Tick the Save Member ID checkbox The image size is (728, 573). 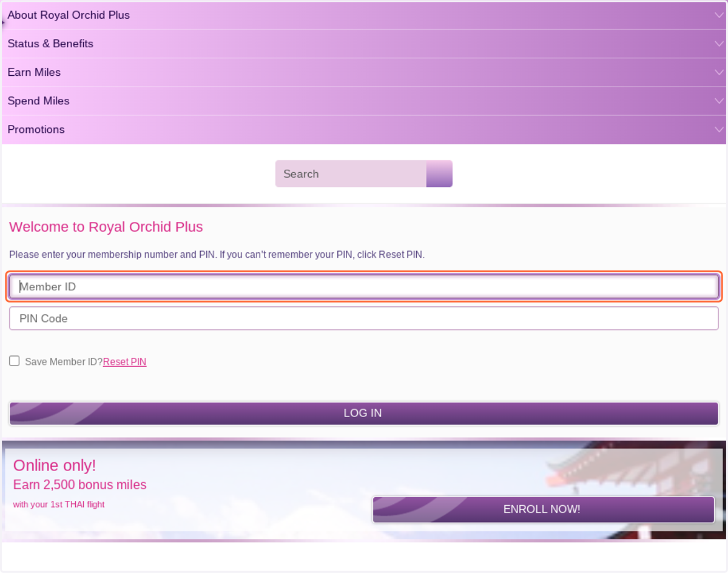pyautogui.click(x=15, y=361)
